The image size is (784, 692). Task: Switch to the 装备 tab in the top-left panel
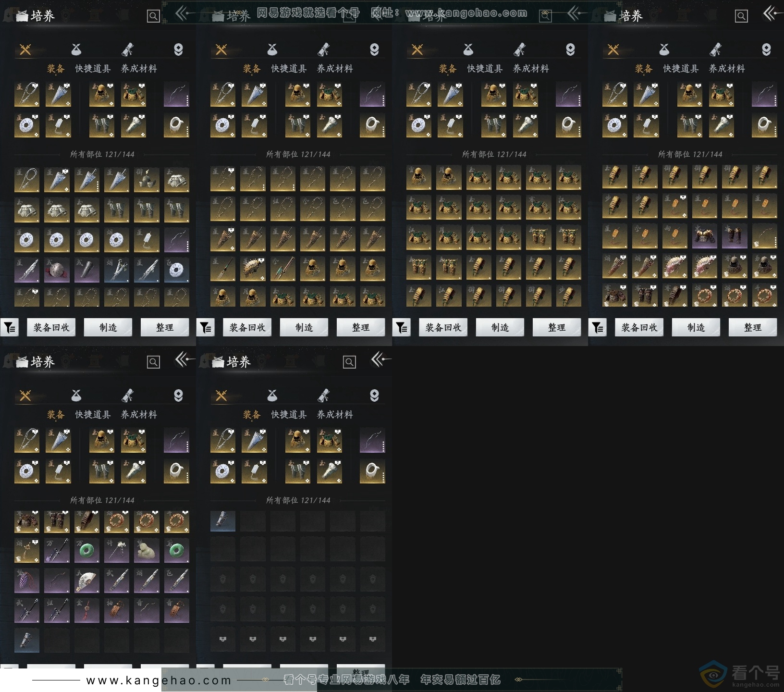pyautogui.click(x=56, y=69)
